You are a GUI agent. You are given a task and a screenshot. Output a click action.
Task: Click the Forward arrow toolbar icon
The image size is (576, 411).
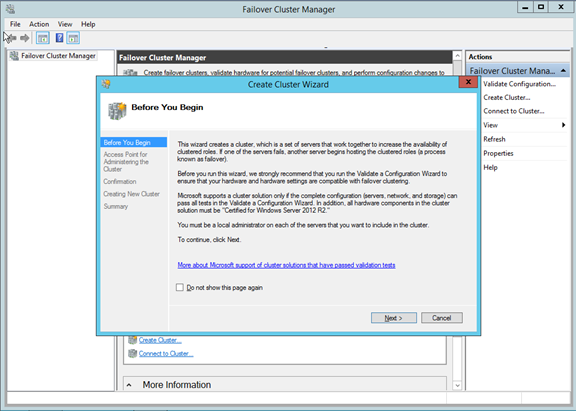click(x=25, y=38)
